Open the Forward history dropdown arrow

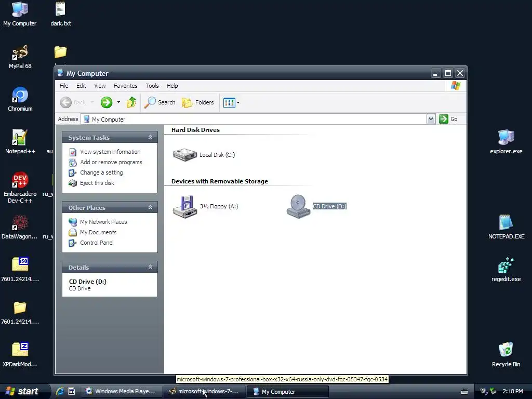click(118, 102)
